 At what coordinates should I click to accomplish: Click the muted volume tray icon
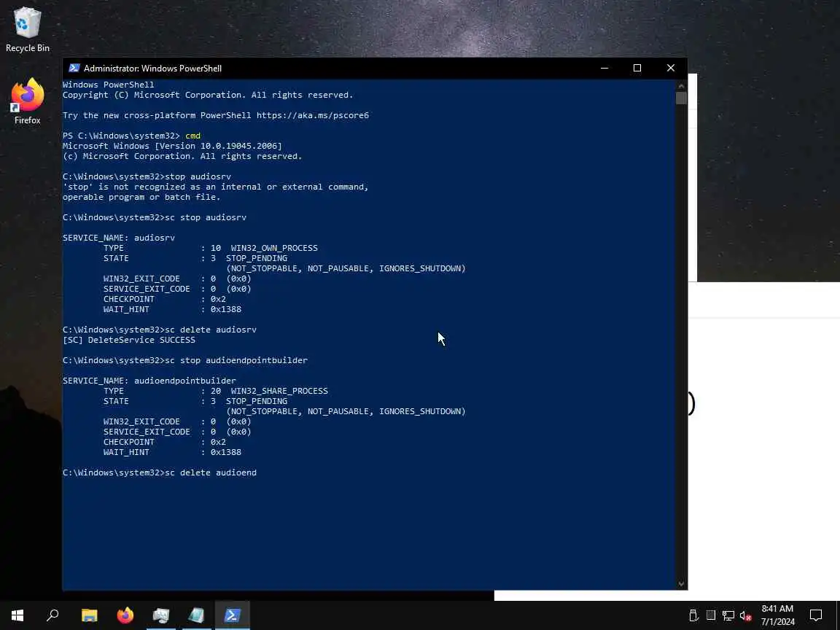[745, 615]
